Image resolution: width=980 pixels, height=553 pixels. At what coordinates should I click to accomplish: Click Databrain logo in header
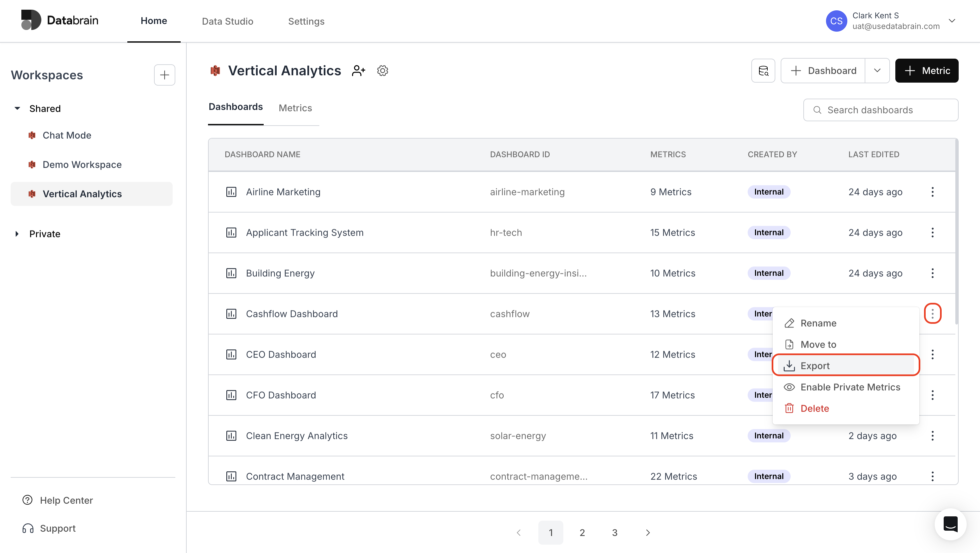60,20
